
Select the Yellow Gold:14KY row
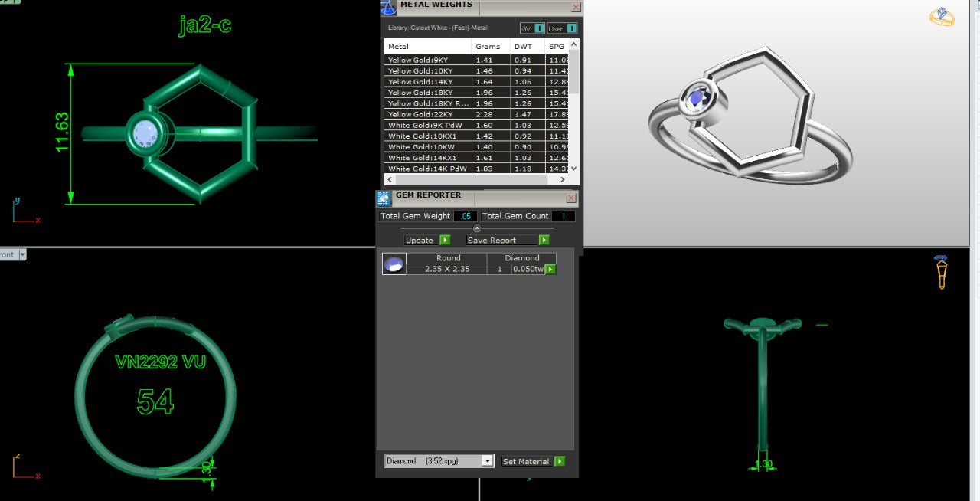click(x=477, y=81)
